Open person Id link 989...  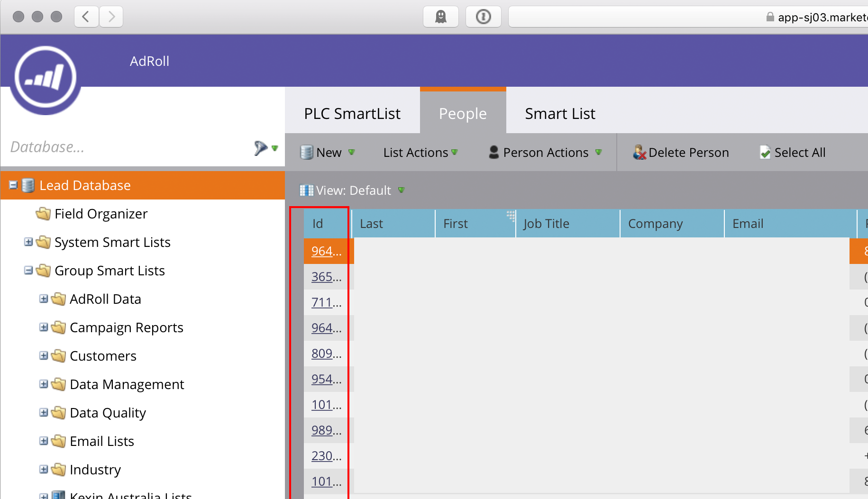coord(326,430)
